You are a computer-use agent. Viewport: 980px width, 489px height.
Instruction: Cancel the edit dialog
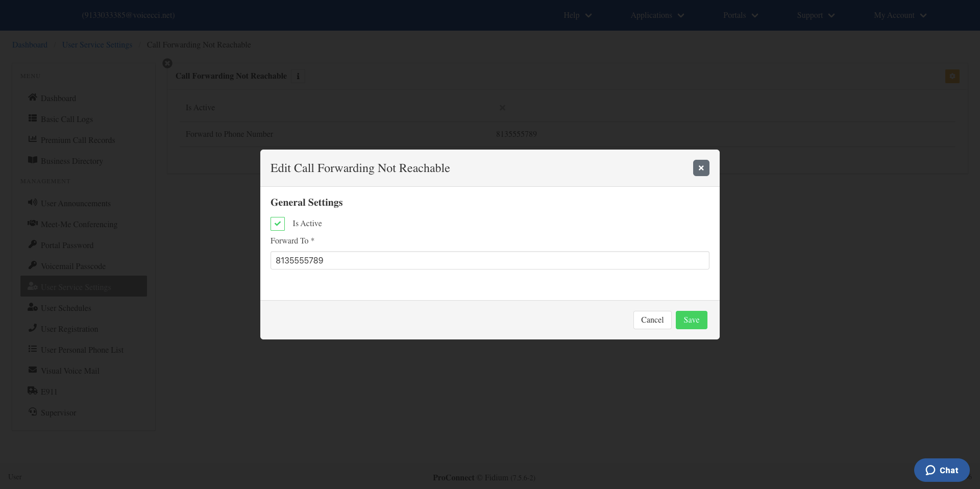(652, 320)
